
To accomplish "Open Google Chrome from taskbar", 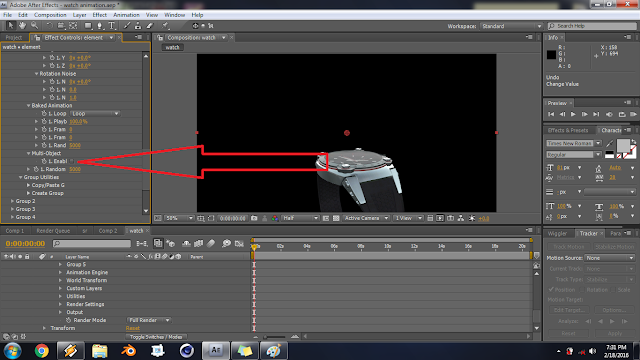I will [x=42, y=351].
